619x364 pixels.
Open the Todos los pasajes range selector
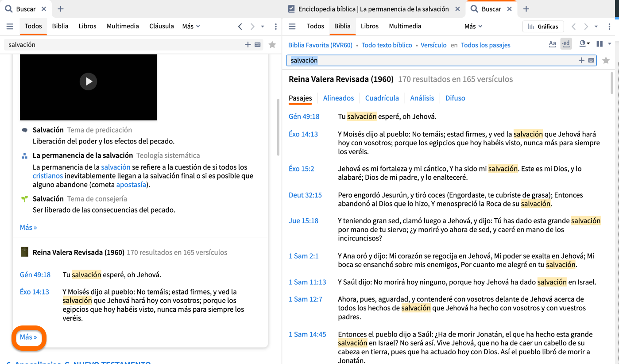486,45
